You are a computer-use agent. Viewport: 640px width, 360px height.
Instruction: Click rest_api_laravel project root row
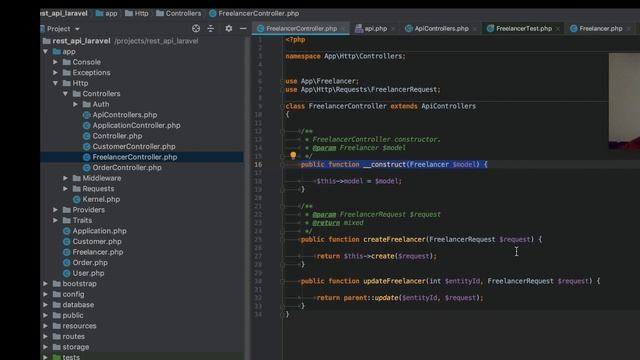click(x=143, y=41)
